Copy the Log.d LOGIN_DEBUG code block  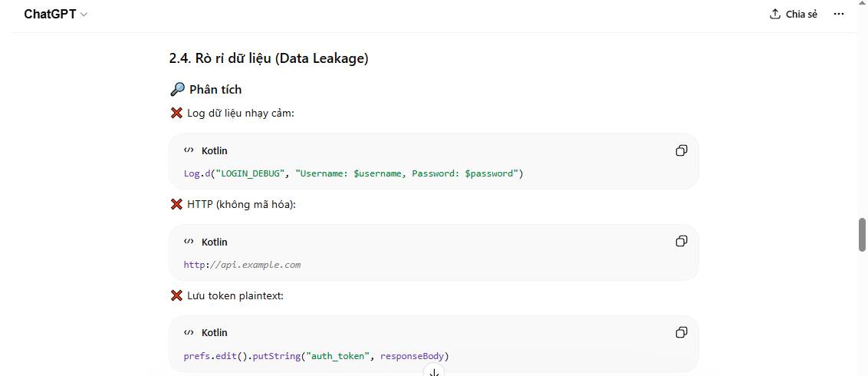(x=681, y=150)
